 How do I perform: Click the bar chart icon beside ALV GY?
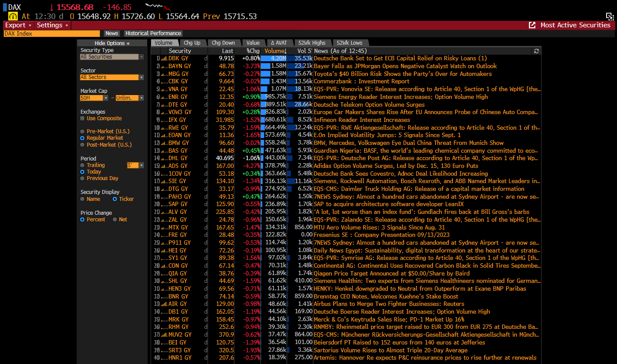point(164,212)
